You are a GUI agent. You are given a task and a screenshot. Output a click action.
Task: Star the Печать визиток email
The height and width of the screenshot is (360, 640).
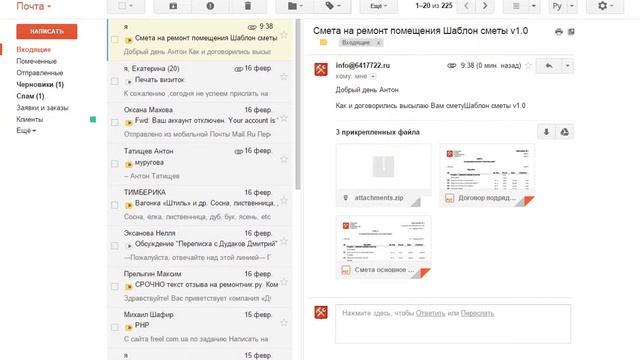[x=284, y=76]
